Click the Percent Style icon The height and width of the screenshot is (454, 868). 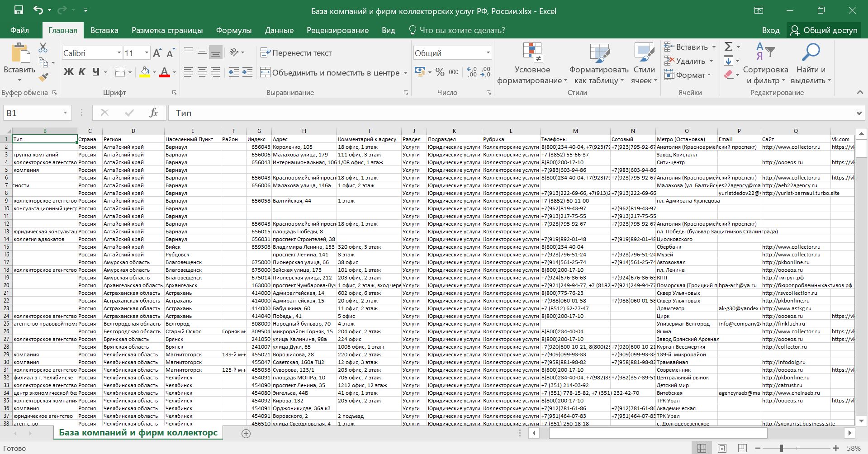[440, 72]
